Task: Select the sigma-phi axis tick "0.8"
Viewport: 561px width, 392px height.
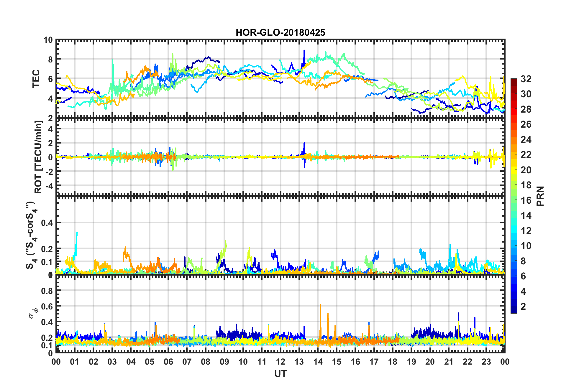Action: (x=47, y=291)
